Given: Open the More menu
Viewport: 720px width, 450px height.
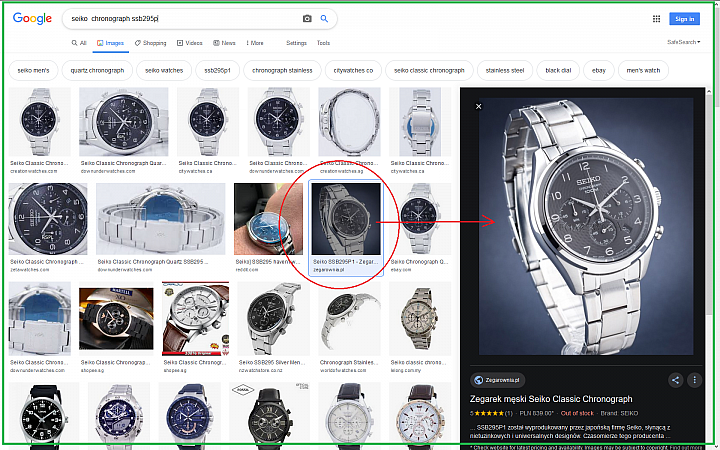Looking at the screenshot, I should 255,43.
